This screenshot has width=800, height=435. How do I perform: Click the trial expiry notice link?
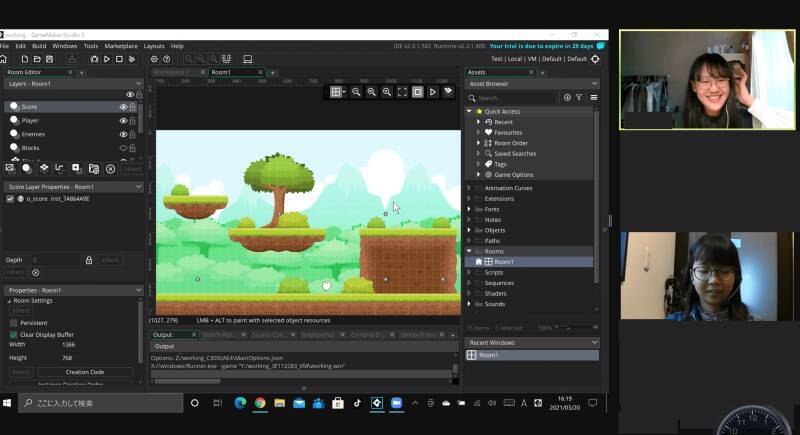[x=541, y=46]
